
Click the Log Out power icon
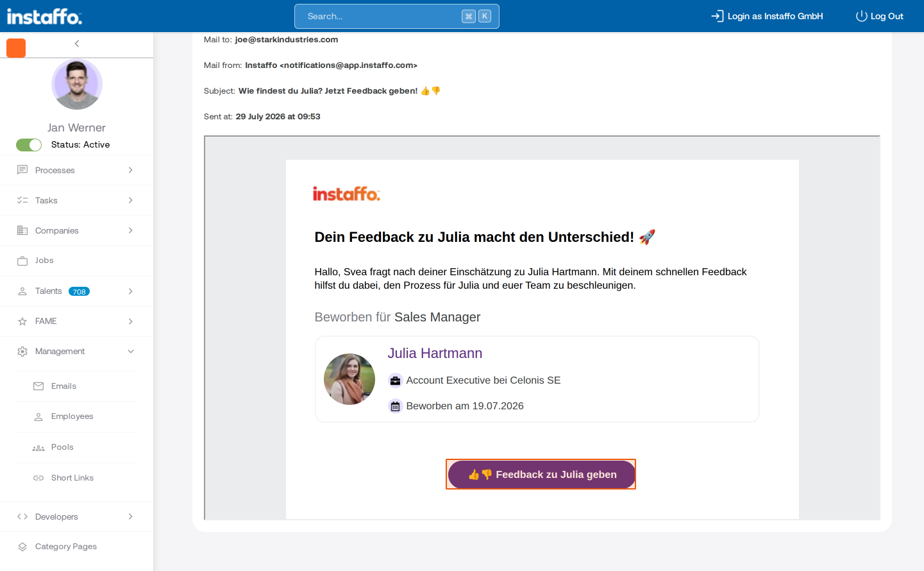click(861, 16)
